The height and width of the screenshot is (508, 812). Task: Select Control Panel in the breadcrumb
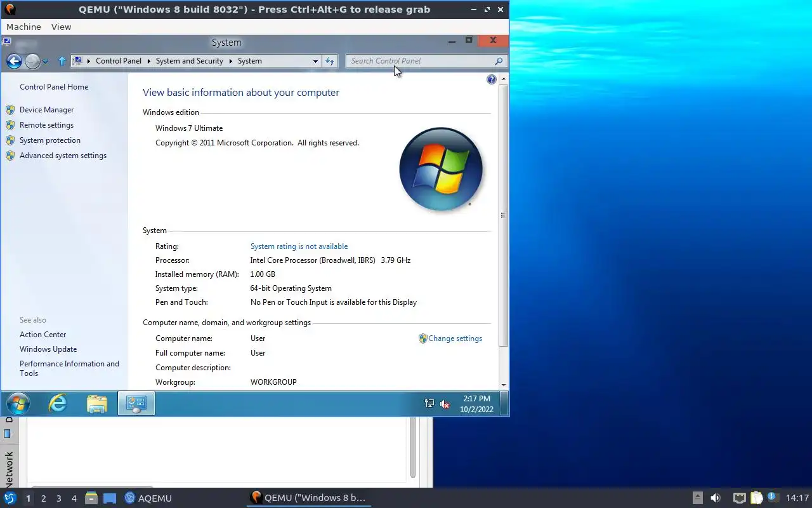(x=119, y=61)
